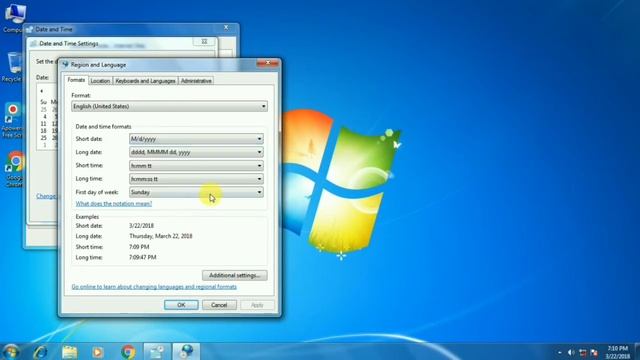This screenshot has width=640, height=360.
Task: Click the go online languages and formats link
Action: (154, 287)
